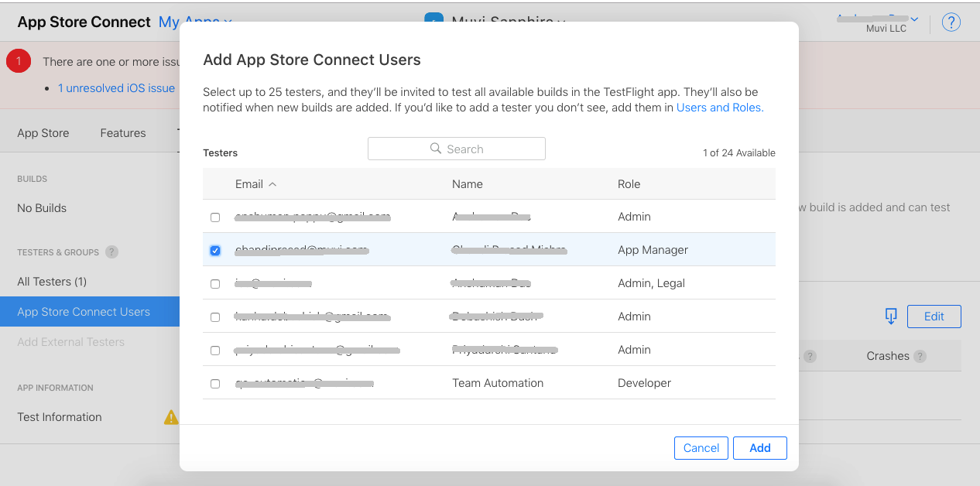
Task: Follow the Users and Roles link
Action: pos(720,108)
